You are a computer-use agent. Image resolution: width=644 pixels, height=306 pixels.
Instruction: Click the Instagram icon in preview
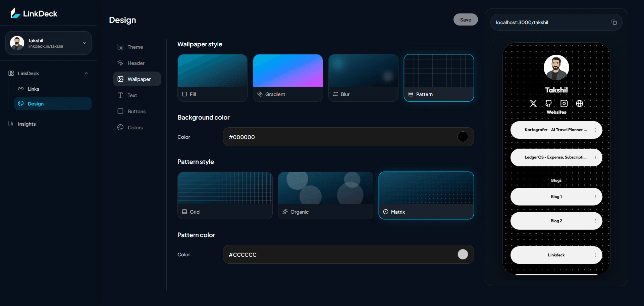(564, 103)
